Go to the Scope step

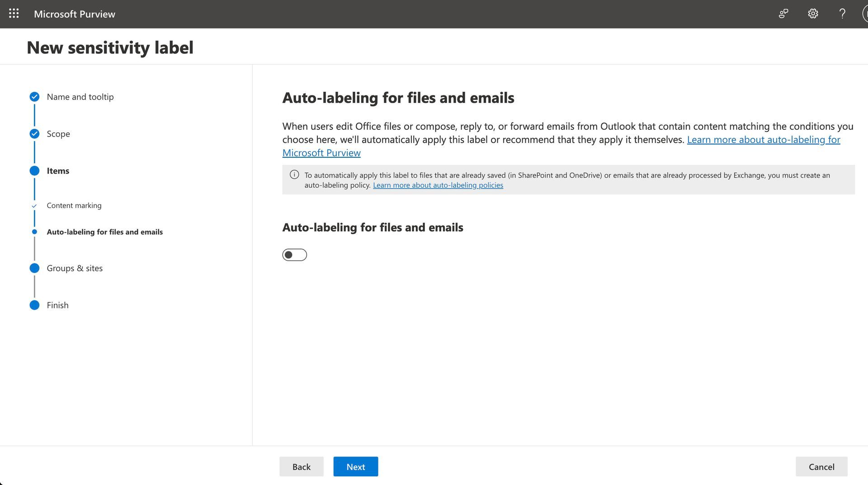click(x=58, y=134)
